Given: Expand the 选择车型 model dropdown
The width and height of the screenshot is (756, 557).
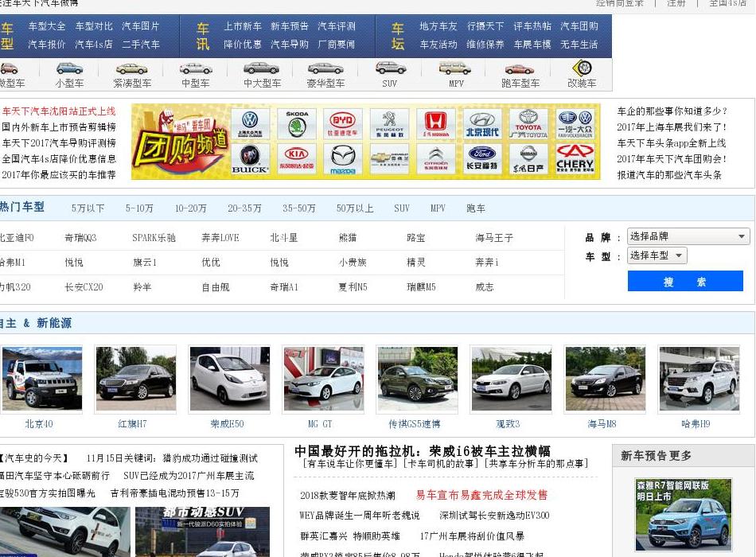Looking at the screenshot, I should click(657, 255).
